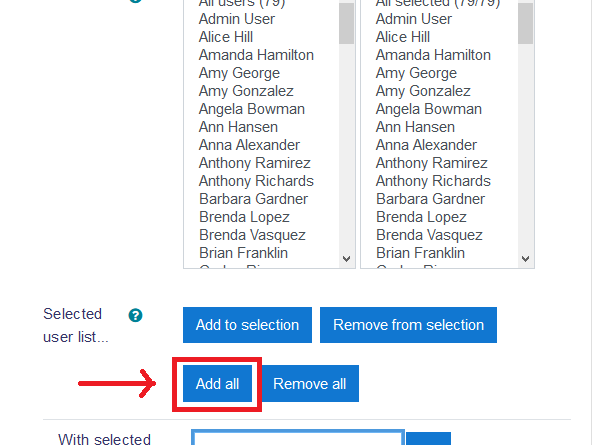Click the help icon beside Selected user list
592x445 pixels.
point(135,315)
